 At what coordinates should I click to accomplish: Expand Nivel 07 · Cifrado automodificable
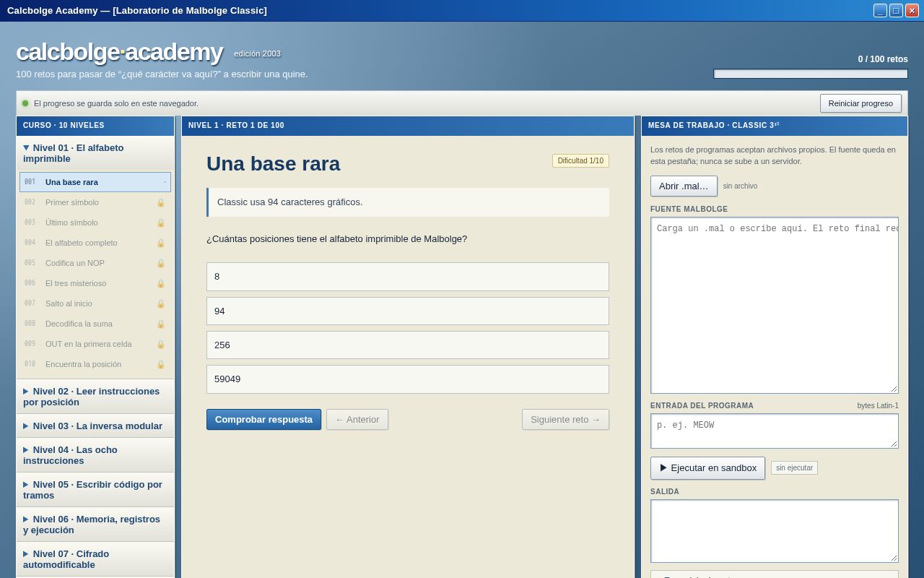pyautogui.click(x=95, y=559)
